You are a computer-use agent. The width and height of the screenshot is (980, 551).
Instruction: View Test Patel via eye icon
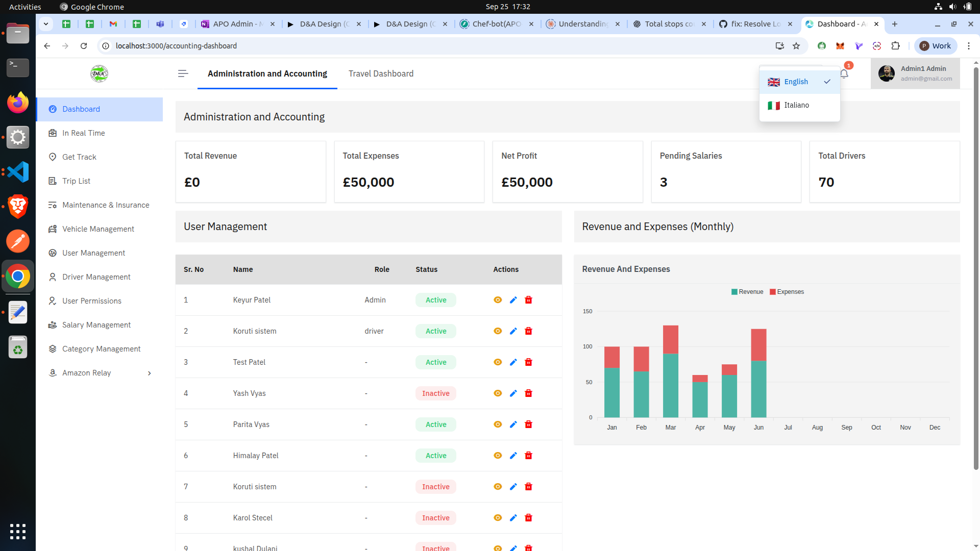tap(498, 362)
